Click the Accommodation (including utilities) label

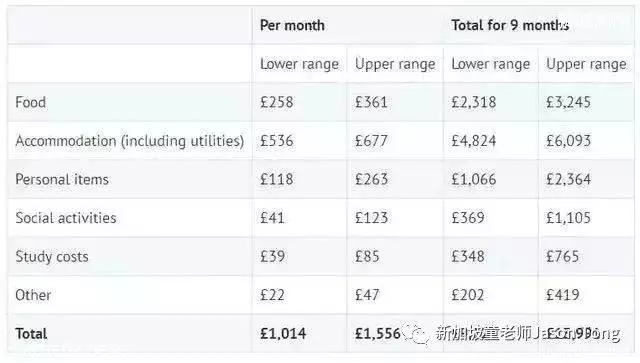pos(130,141)
